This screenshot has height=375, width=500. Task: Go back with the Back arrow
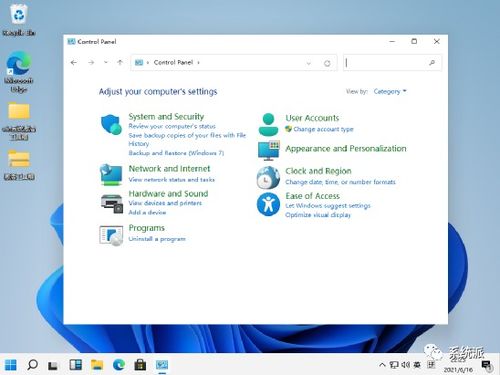74,62
